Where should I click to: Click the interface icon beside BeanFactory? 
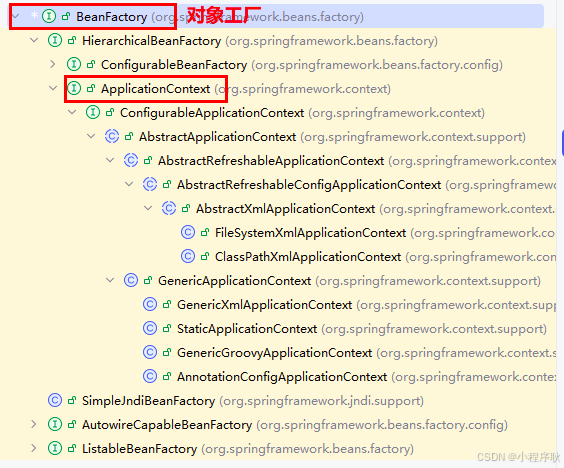[x=49, y=16]
